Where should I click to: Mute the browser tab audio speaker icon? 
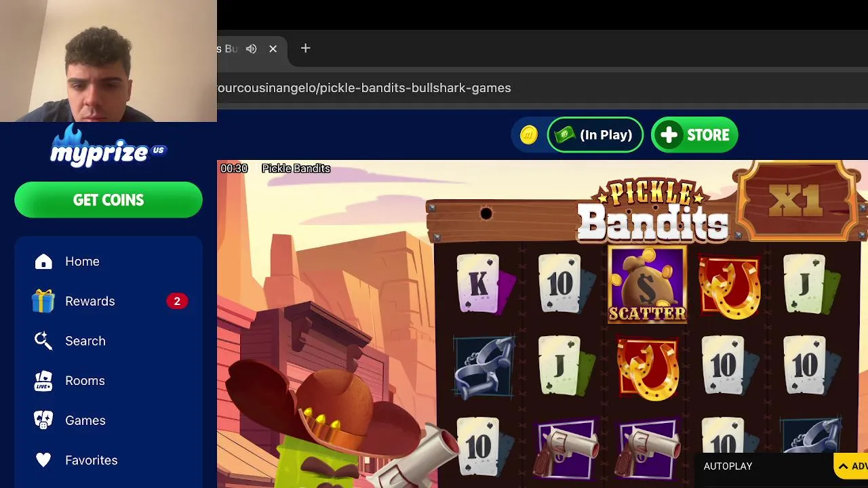click(252, 49)
